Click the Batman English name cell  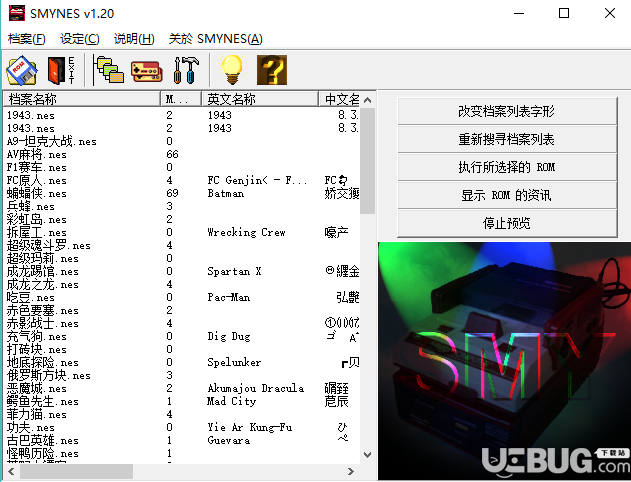pos(226,194)
